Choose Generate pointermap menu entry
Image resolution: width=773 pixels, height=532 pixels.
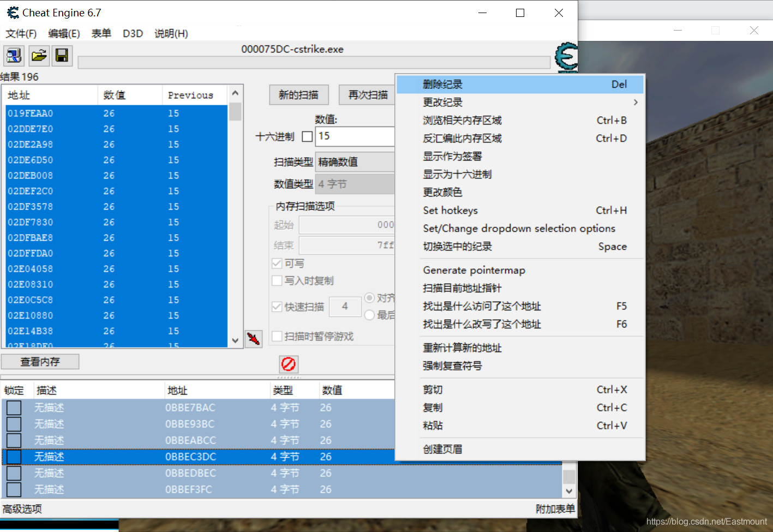pyautogui.click(x=520, y=270)
